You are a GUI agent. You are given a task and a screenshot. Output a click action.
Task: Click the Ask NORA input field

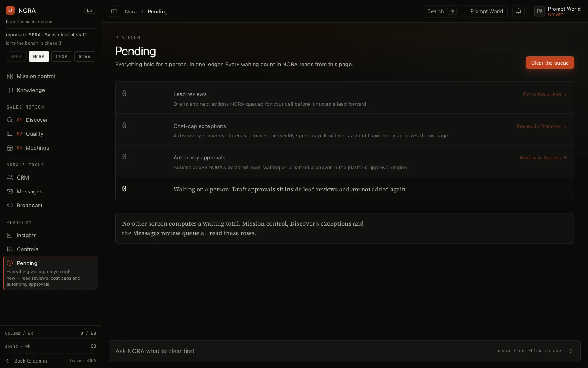[344, 351]
